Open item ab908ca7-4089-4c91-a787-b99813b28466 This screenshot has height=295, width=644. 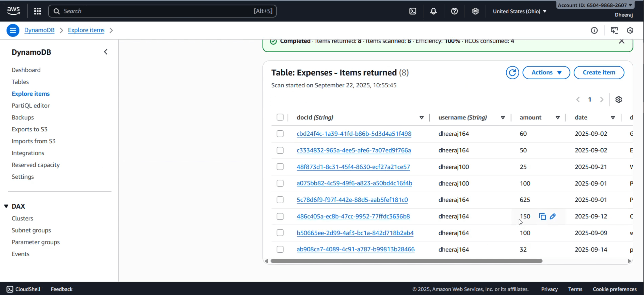coord(356,249)
